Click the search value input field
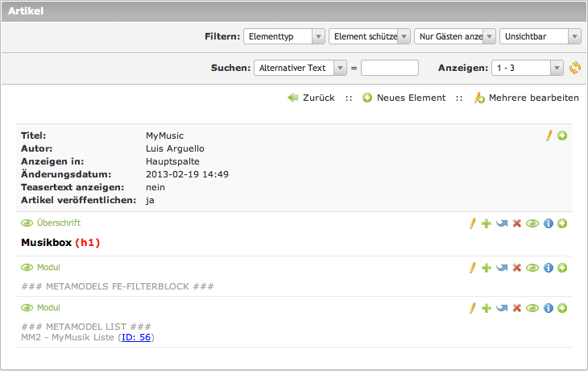588x371 pixels. tap(390, 68)
